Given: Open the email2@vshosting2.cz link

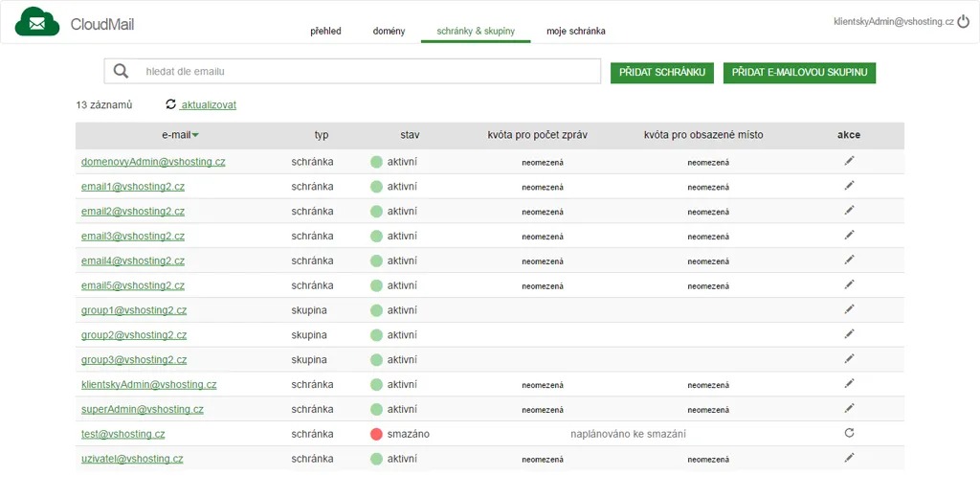Looking at the screenshot, I should tap(132, 212).
